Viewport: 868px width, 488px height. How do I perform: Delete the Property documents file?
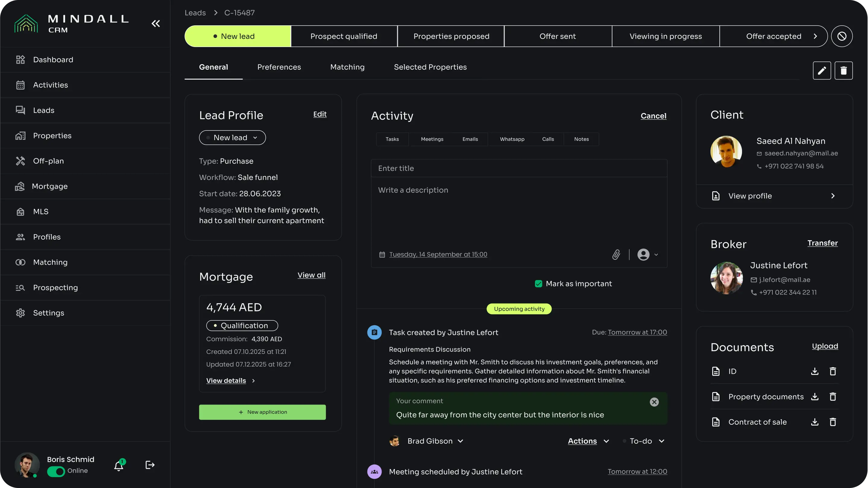833,397
